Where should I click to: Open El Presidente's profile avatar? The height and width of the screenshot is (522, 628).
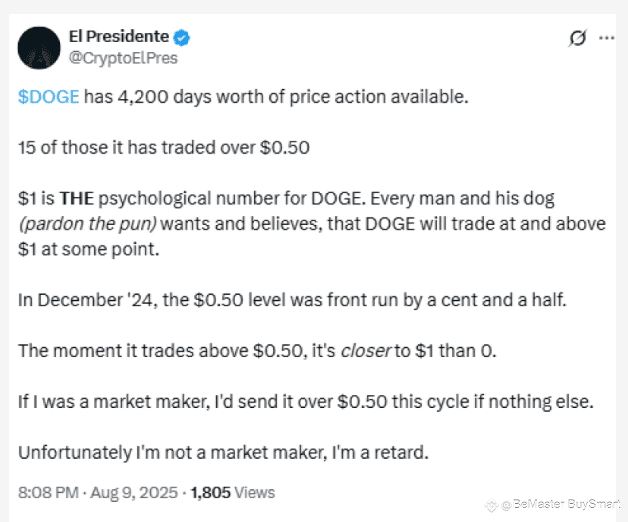pos(39,48)
